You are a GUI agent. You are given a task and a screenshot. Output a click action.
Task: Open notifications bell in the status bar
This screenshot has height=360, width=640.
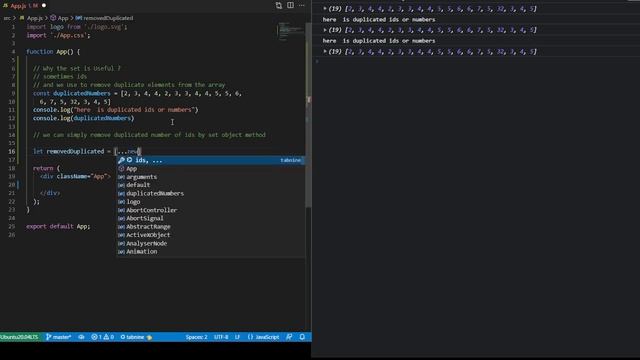[302, 337]
